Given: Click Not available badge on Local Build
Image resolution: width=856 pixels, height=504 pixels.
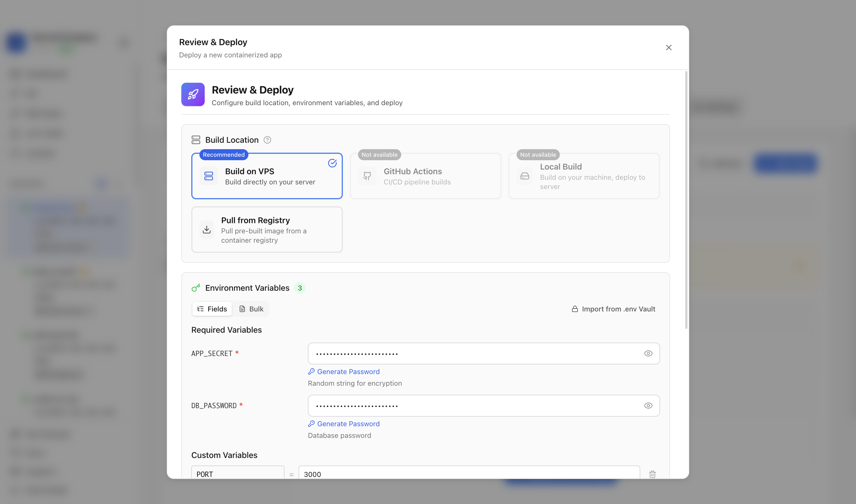Looking at the screenshot, I should click(538, 154).
